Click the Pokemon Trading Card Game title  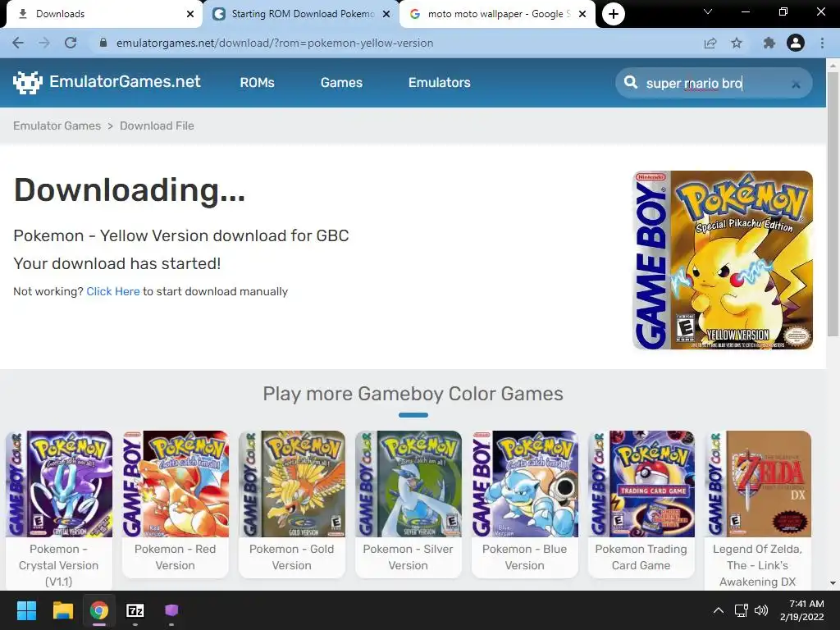pos(641,557)
